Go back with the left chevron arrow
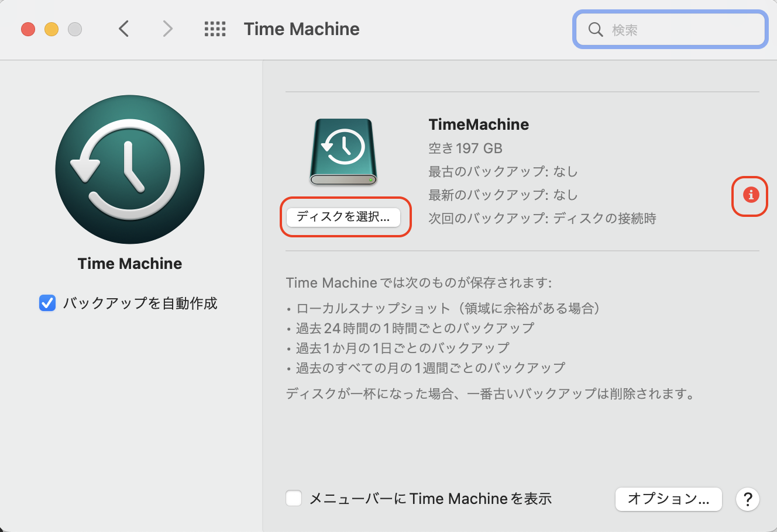 123,29
